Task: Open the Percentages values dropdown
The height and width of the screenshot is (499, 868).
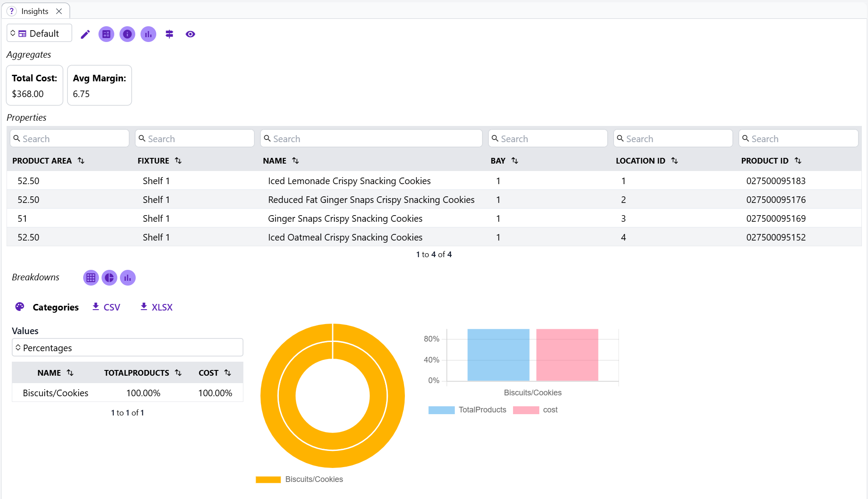Action: (127, 348)
